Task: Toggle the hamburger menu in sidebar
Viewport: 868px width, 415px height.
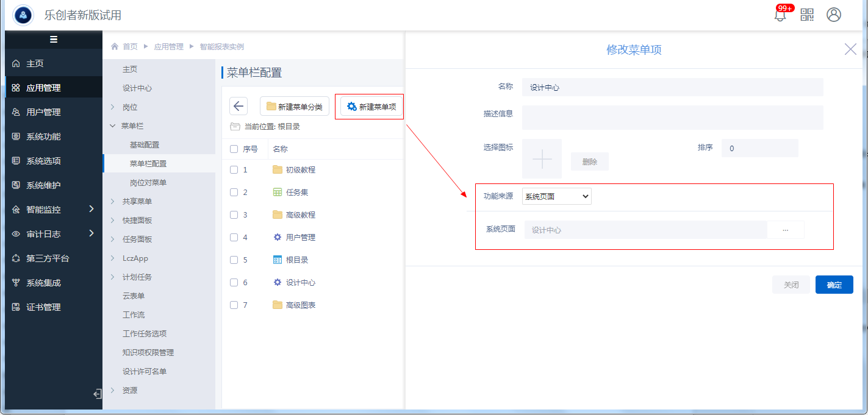Action: pyautogui.click(x=54, y=40)
